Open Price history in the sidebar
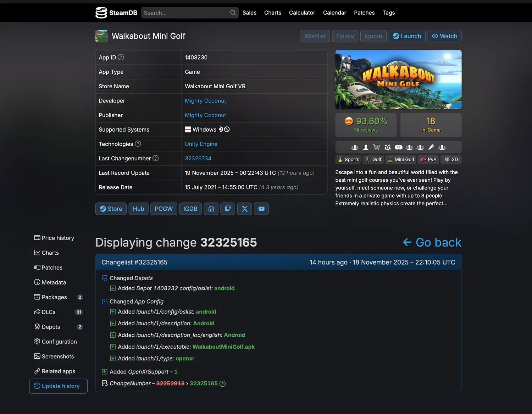Screen dimensions: 532x414 (x=58, y=238)
